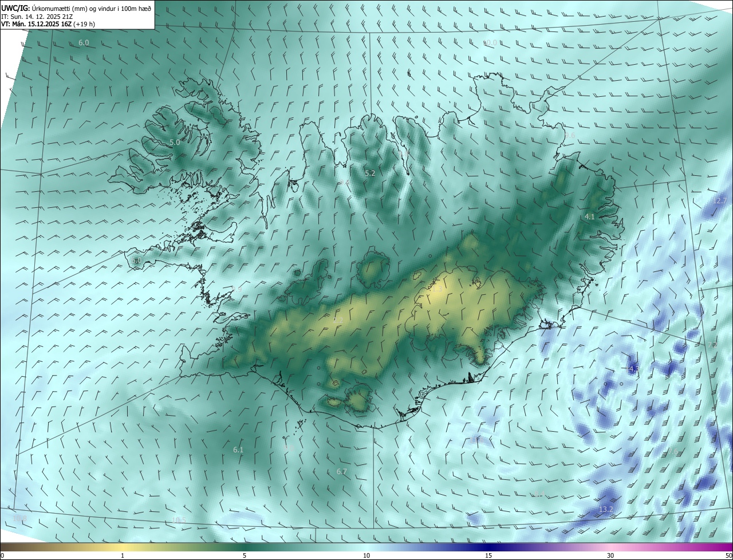
Task: Click the 5.0 value on the Westfjords
Action: [x=175, y=142]
